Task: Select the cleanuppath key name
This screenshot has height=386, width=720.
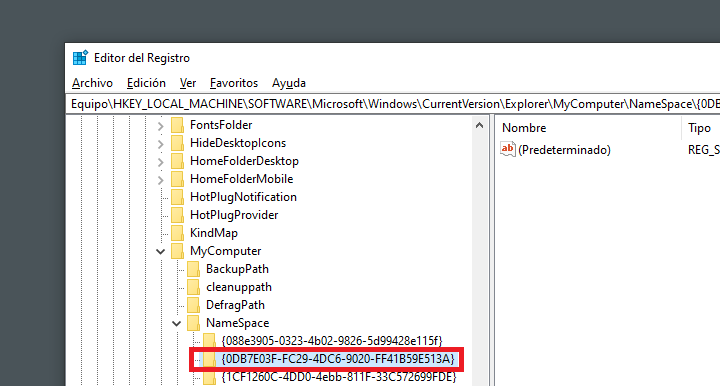Action: (239, 287)
